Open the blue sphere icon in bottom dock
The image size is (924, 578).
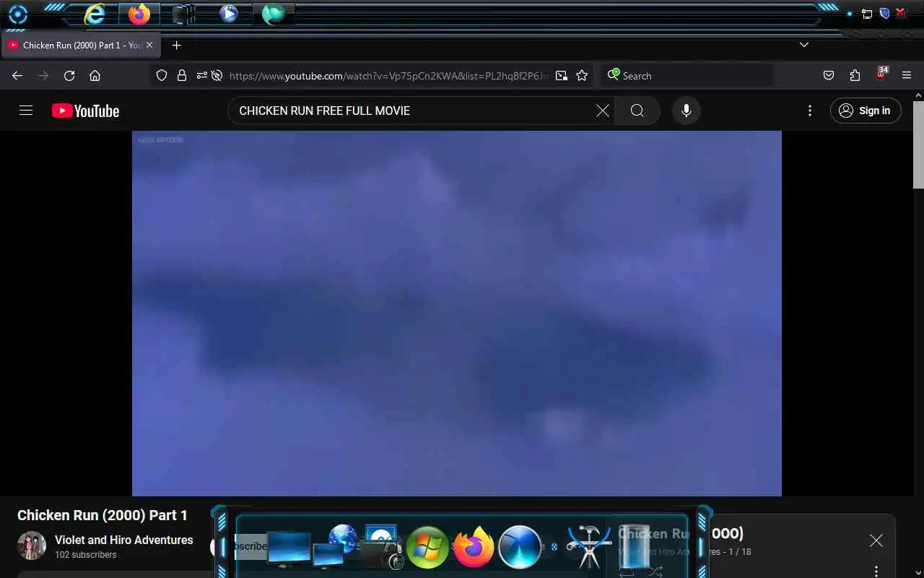(520, 547)
